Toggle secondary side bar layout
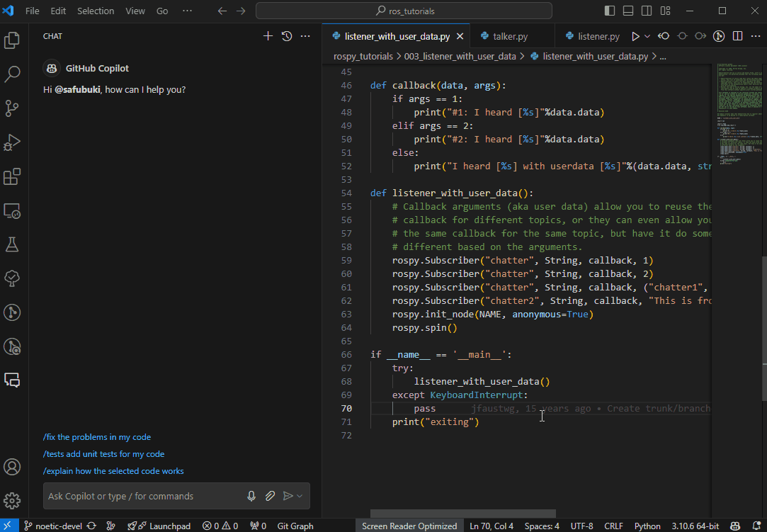This screenshot has width=767, height=532. point(647,11)
